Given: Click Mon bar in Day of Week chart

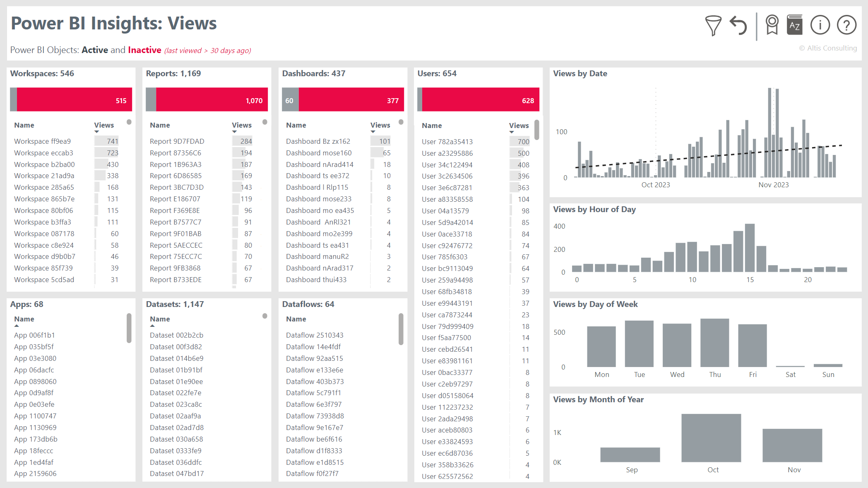Looking at the screenshot, I should [601, 347].
